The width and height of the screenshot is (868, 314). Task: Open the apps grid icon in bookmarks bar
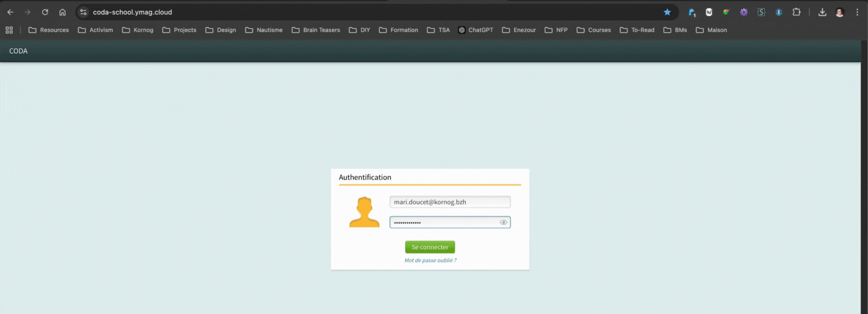click(x=9, y=30)
